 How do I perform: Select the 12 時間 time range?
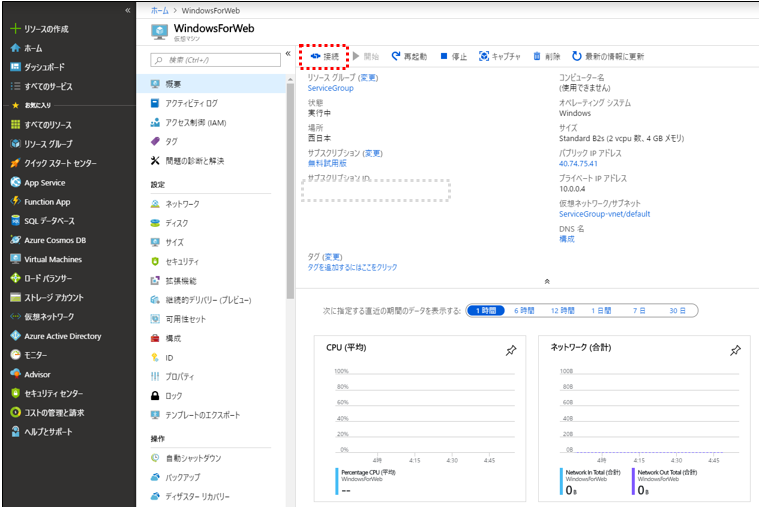[562, 310]
